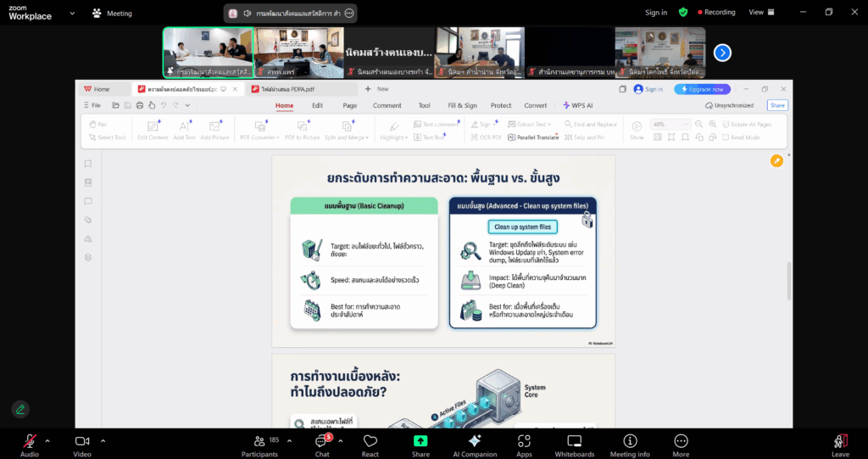Open the Zoom Chat panel
Screen dimensions: 868x459
321,445
